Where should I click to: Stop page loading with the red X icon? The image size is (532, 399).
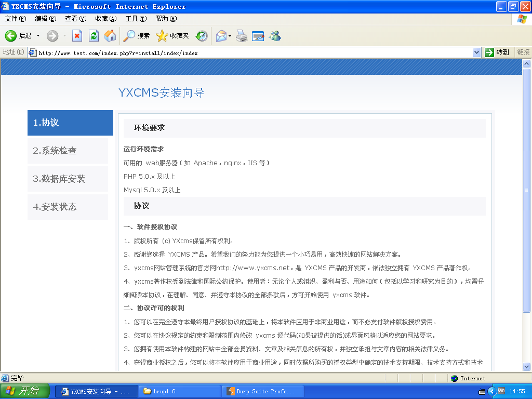click(x=77, y=36)
